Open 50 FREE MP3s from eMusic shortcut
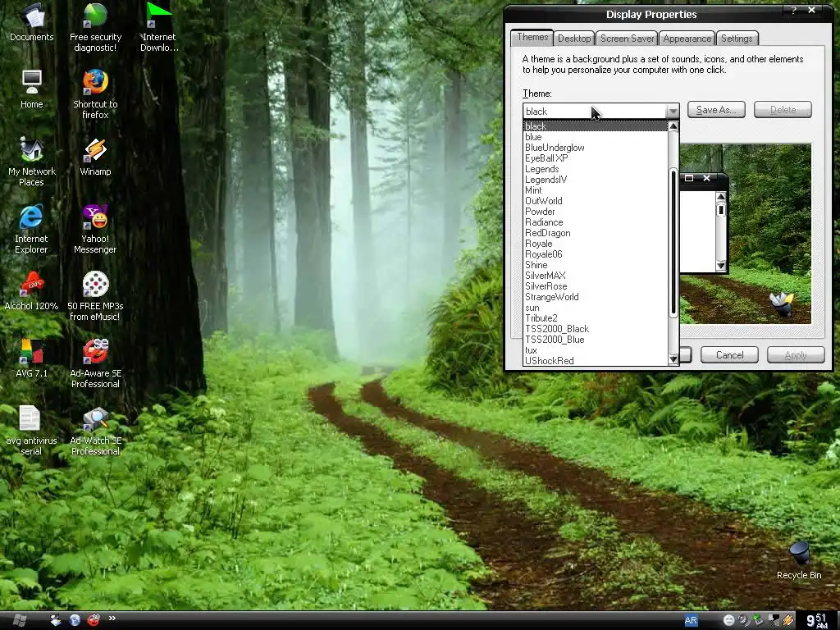840x630 pixels. click(x=95, y=296)
